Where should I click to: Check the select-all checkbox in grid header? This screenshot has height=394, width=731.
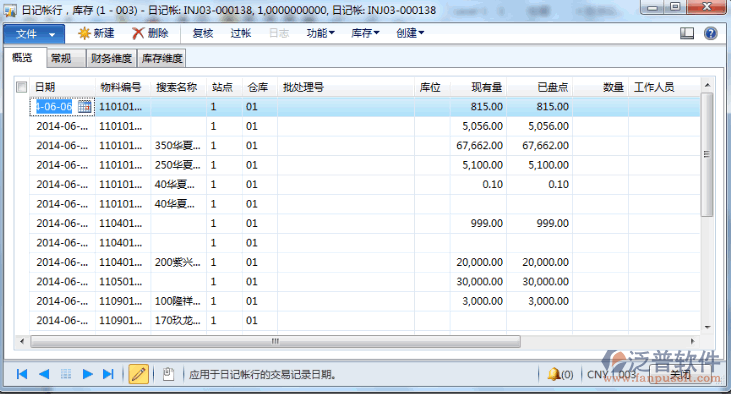pyautogui.click(x=21, y=87)
